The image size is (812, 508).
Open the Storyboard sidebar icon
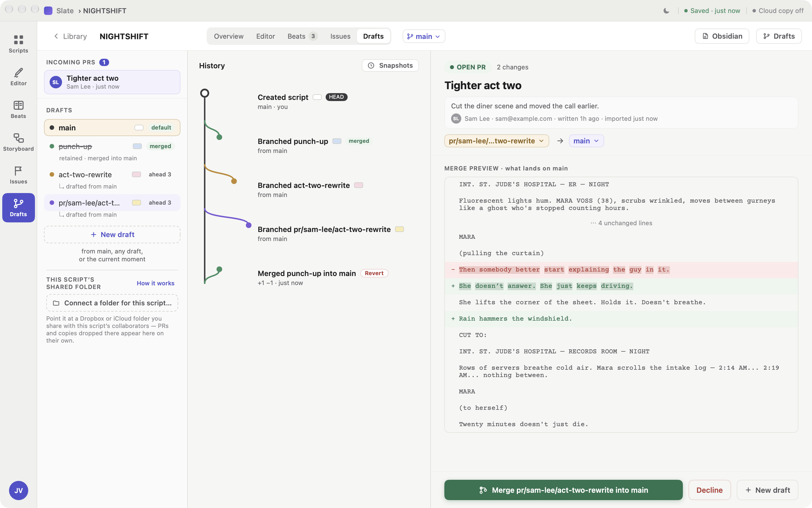pos(18,142)
